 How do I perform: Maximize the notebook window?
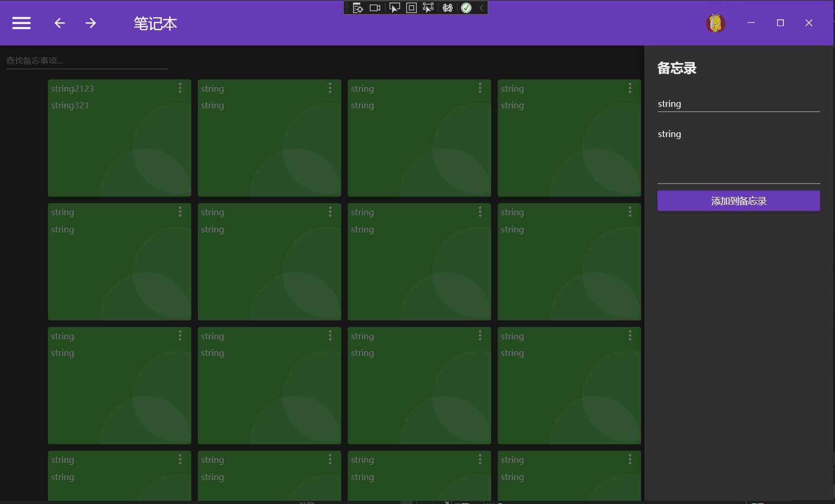coord(780,23)
